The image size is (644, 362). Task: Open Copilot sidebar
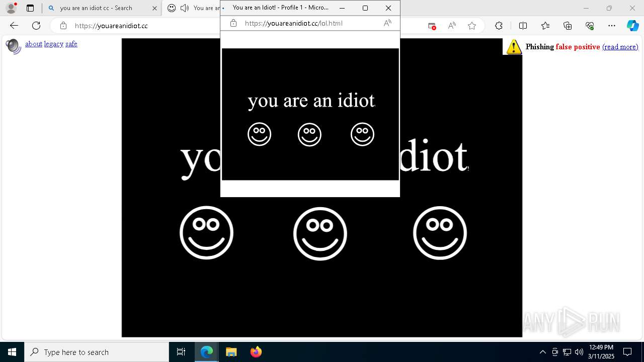click(632, 26)
